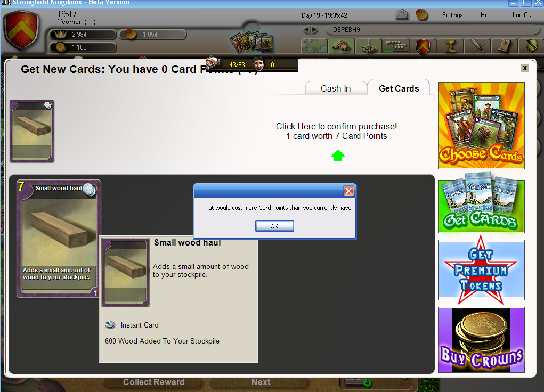Click OK in the card points warning
The height and width of the screenshot is (392, 544).
(x=274, y=226)
